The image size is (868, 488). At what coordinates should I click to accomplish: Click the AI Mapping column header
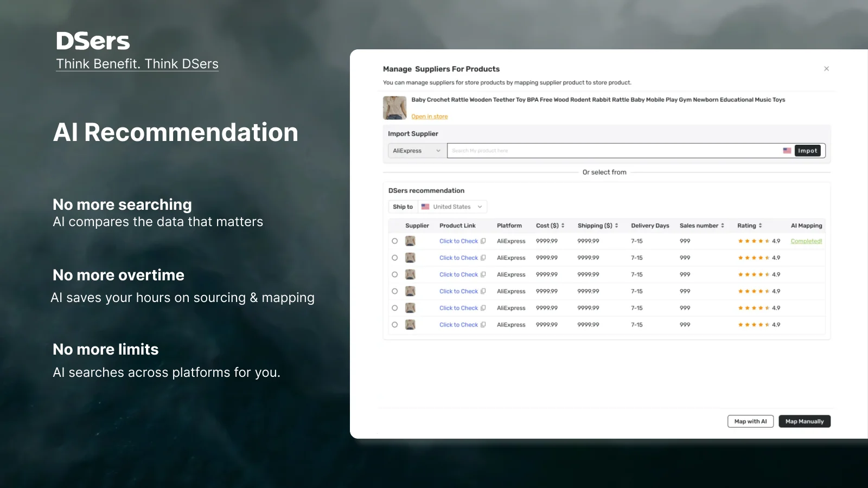[x=806, y=226]
